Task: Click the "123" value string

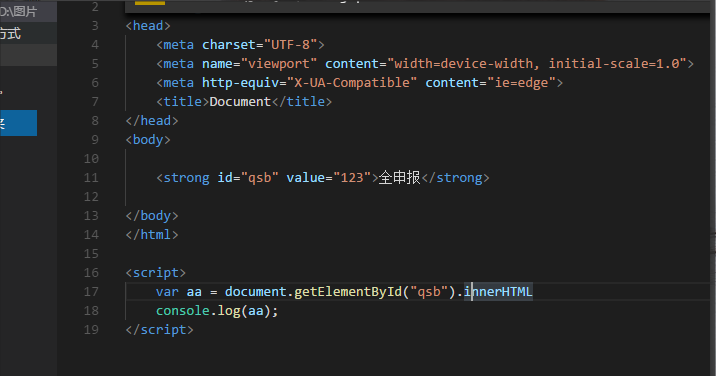Action: pyautogui.click(x=352, y=178)
